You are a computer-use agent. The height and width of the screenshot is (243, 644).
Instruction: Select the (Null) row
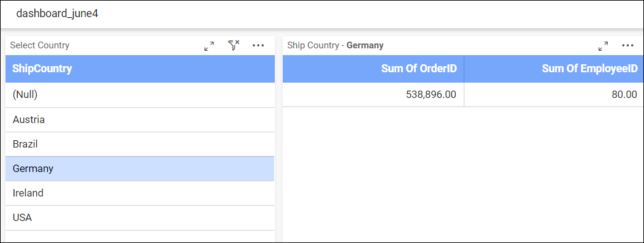140,95
